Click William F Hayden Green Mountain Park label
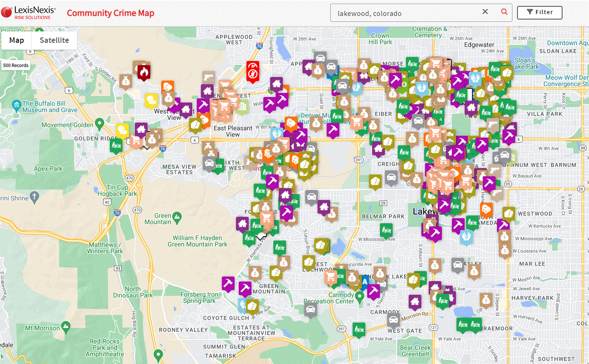The image size is (589, 364). coord(197,241)
